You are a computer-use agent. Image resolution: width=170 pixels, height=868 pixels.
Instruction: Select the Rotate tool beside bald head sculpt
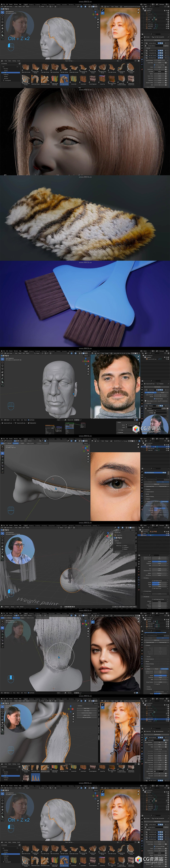click(2, 369)
